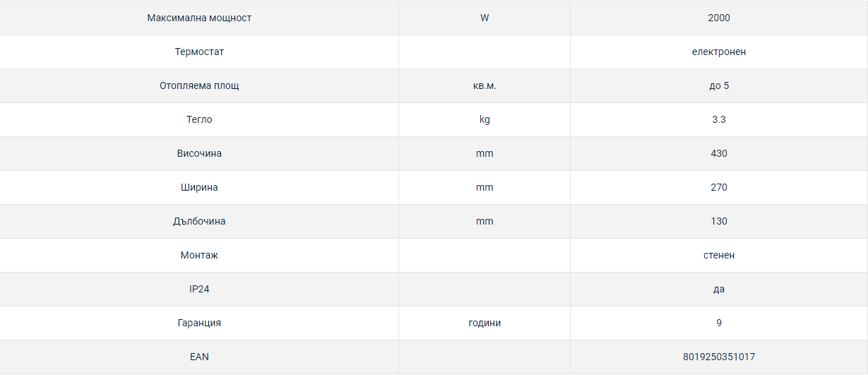Click the IP24 row label
This screenshot has height=375, width=868.
[x=199, y=289]
